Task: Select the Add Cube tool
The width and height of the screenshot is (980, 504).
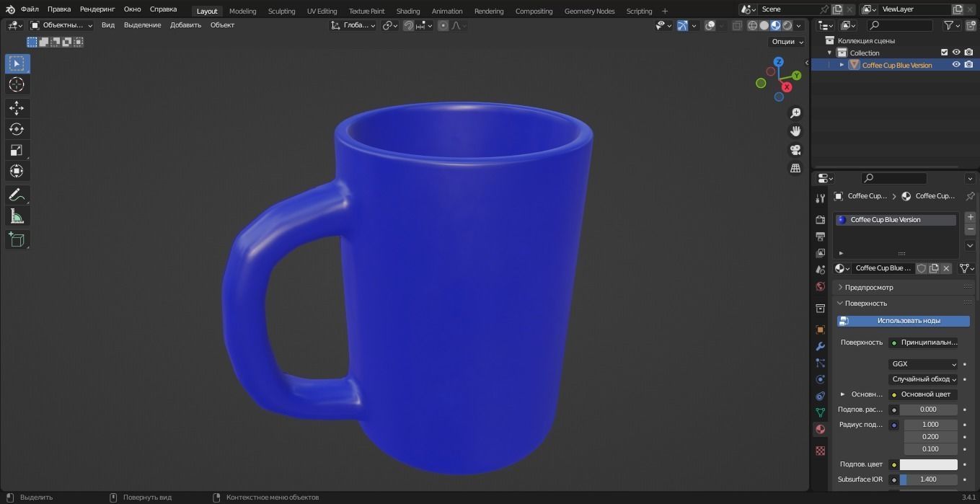Action: tap(17, 239)
